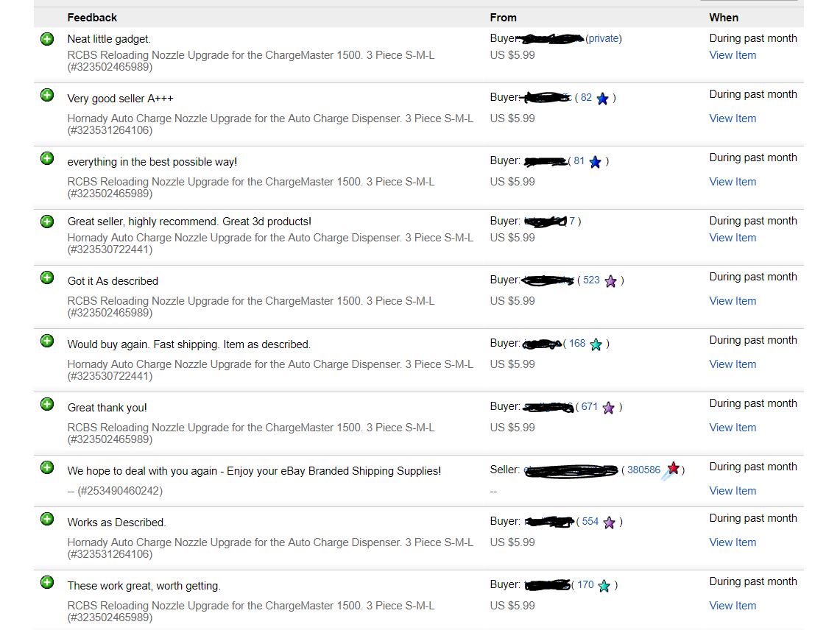
Task: Click the teal star beside score 170
Action: coord(604,586)
